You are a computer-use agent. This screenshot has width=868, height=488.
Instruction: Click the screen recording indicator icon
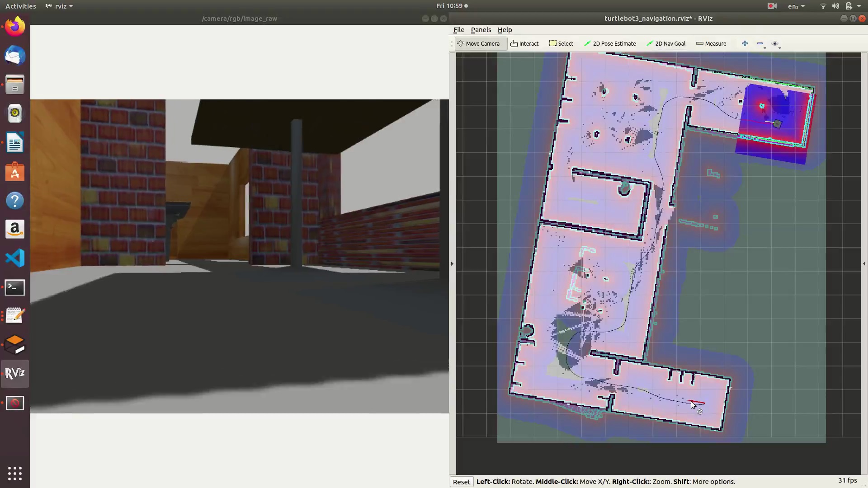772,6
